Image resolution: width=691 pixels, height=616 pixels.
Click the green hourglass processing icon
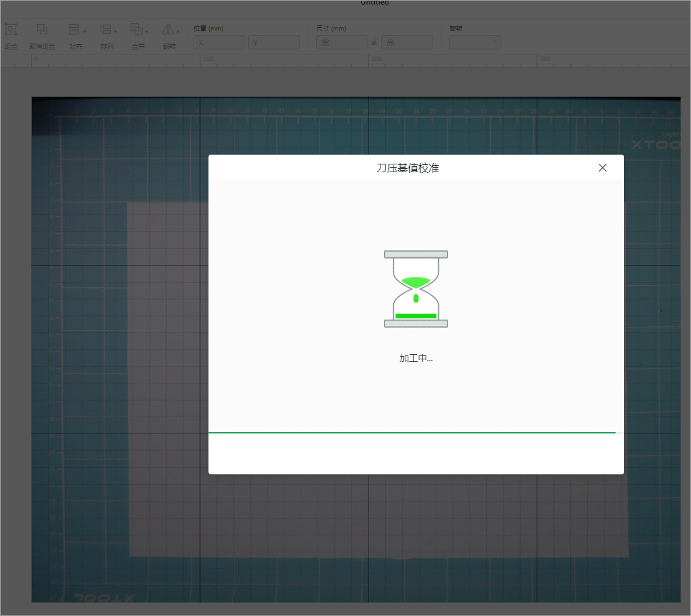click(416, 289)
